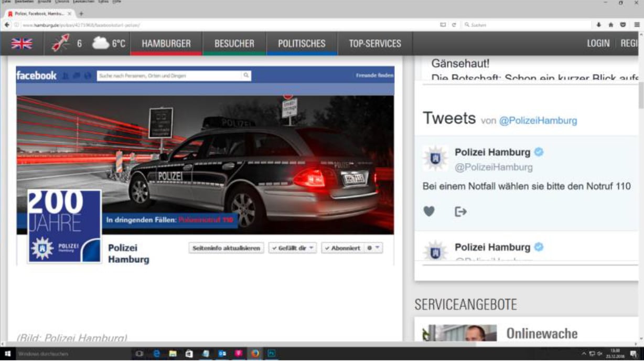644x362 pixels.
Task: Open the HAMBURGER navigation tab
Action: (166, 44)
